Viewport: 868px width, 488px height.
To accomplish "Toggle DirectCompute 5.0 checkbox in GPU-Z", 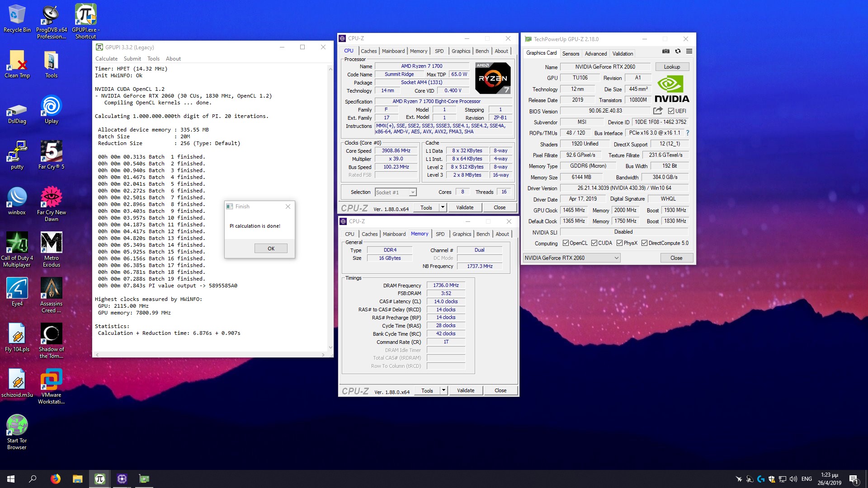I will click(644, 243).
